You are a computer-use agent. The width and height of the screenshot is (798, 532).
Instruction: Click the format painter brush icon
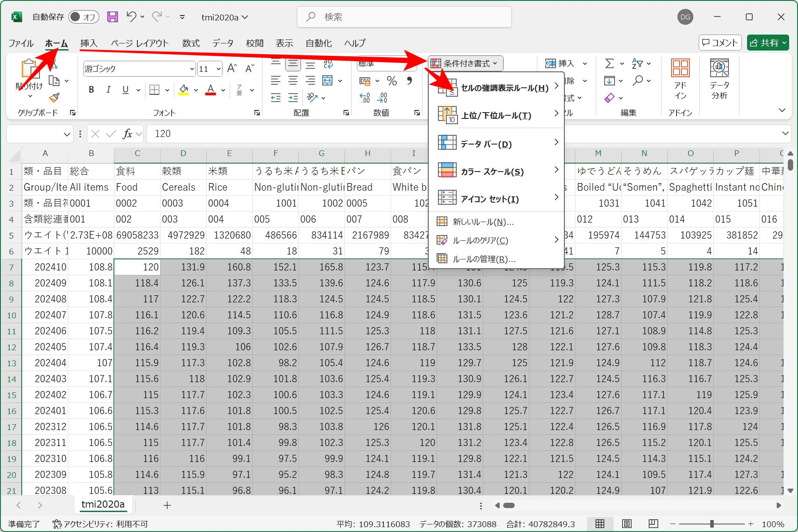point(54,97)
